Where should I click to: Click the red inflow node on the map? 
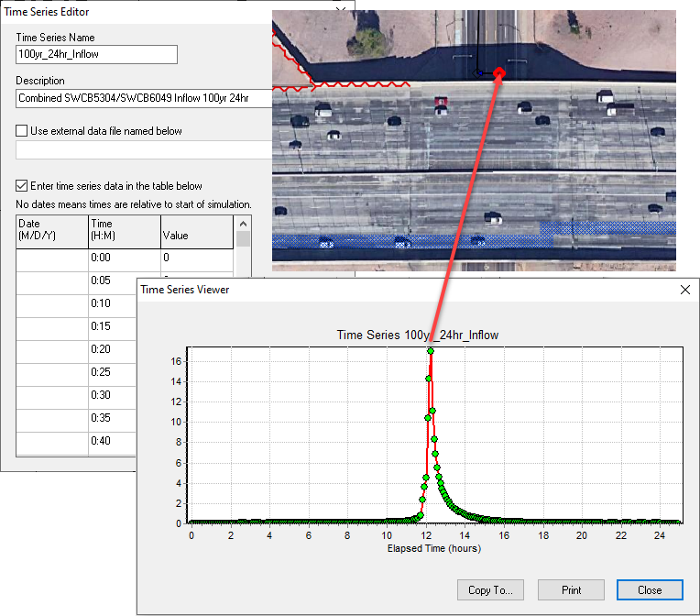(x=499, y=72)
